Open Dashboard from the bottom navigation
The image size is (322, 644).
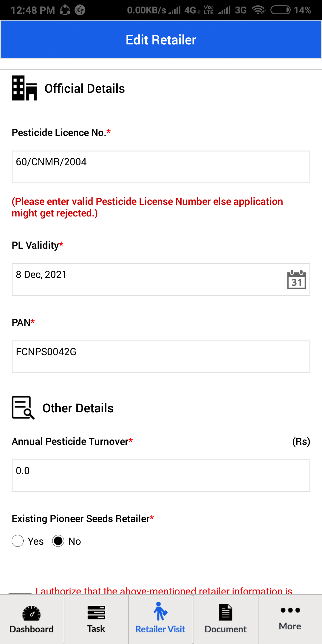(32, 619)
